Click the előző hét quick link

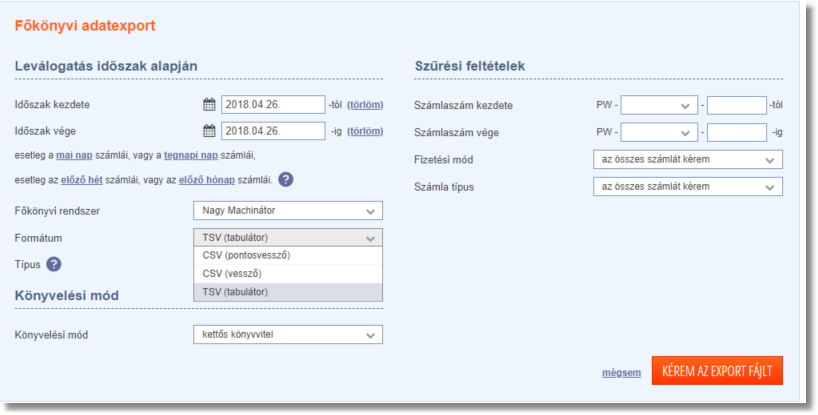tap(84, 179)
